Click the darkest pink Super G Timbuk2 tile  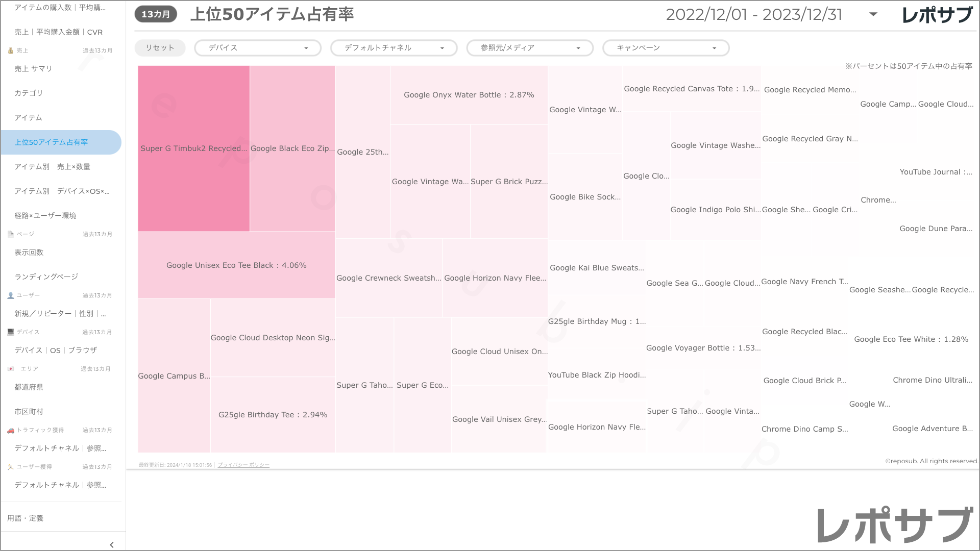[193, 148]
